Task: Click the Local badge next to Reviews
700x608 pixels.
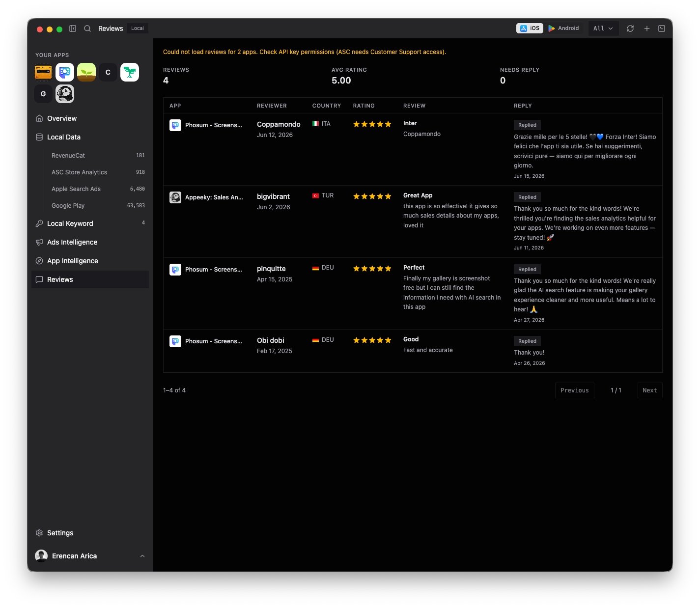Action: pos(138,28)
